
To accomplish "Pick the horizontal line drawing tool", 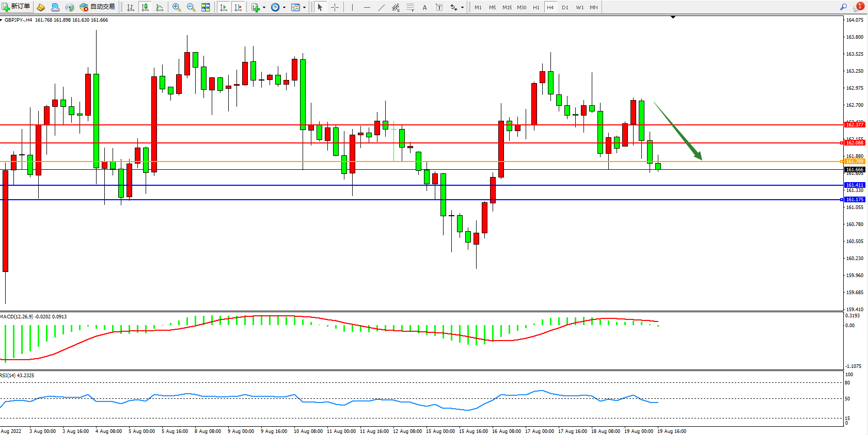I will 367,7.
